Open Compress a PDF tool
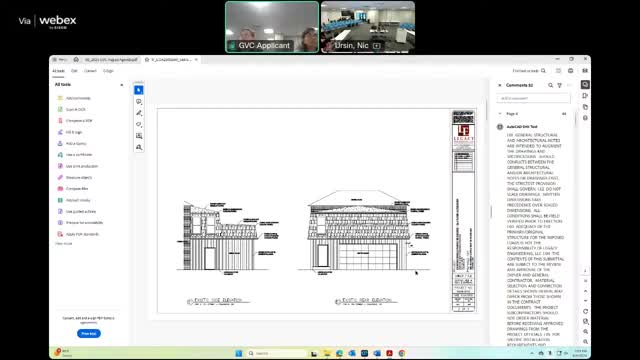Image resolution: width=640 pixels, height=360 pixels. pos(75,121)
